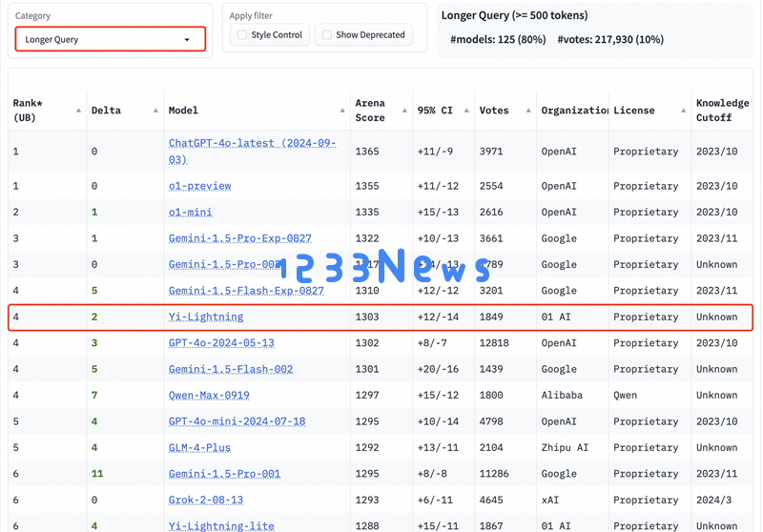Screen dimensions: 763x532
Task: Open Gemini-1.5-Flash-Exp-0827 link
Action: tap(246, 291)
